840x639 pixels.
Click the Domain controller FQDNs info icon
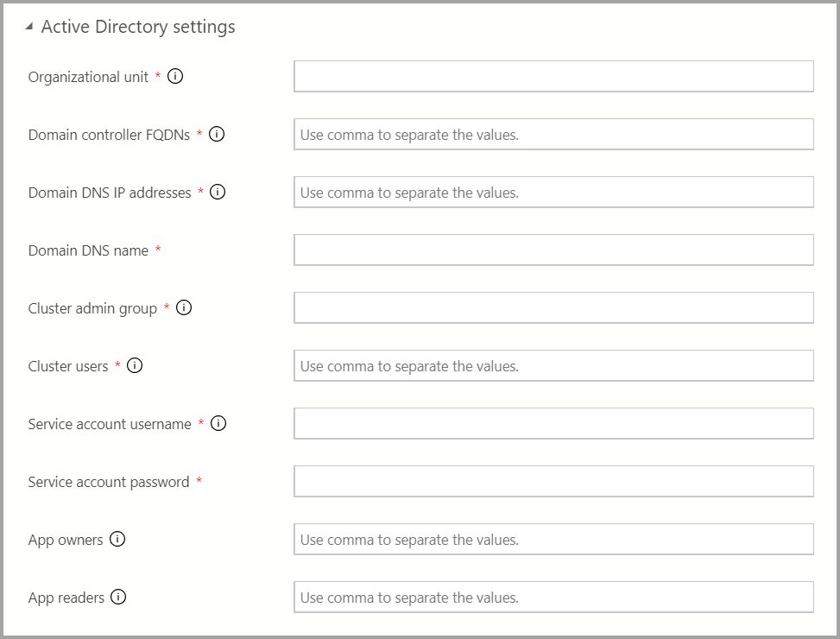point(218,134)
